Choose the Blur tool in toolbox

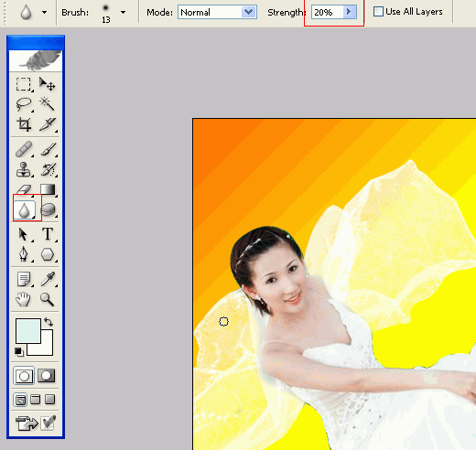[x=24, y=210]
